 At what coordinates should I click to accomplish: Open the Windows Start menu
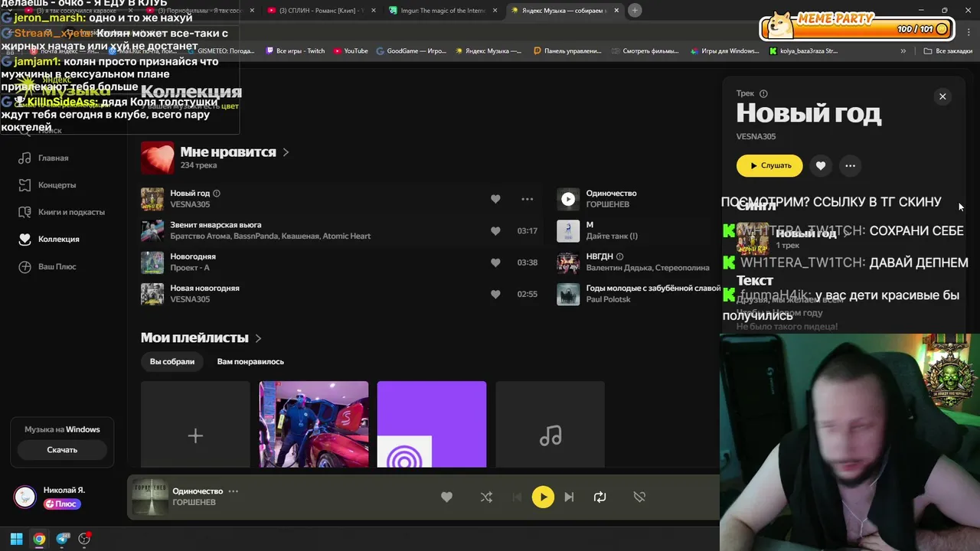tap(16, 539)
